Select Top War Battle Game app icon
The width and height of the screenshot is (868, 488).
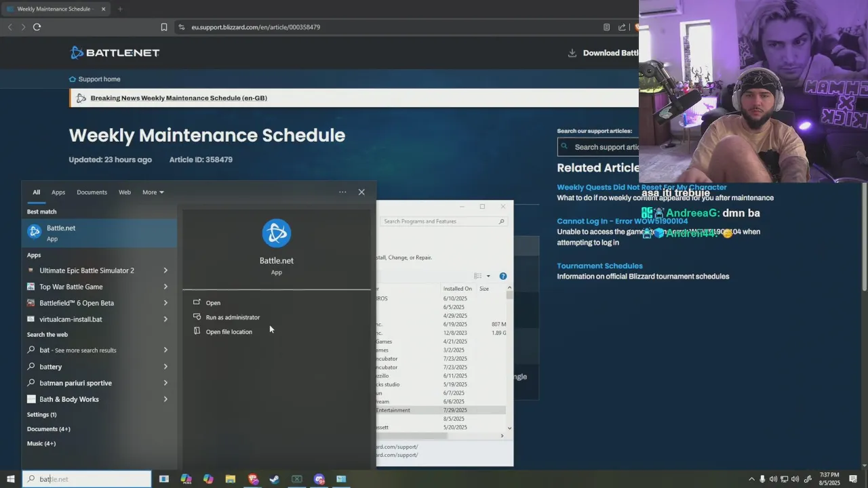coord(31,287)
